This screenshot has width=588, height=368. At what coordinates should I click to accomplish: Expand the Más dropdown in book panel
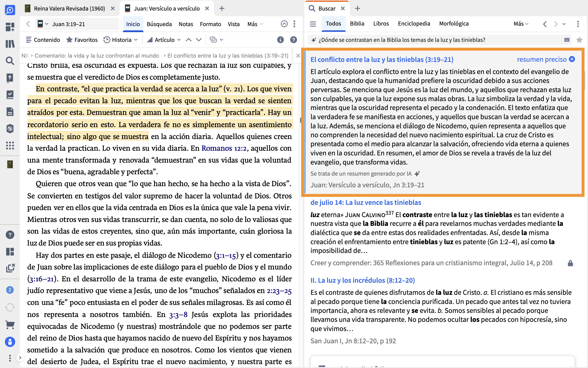point(255,24)
